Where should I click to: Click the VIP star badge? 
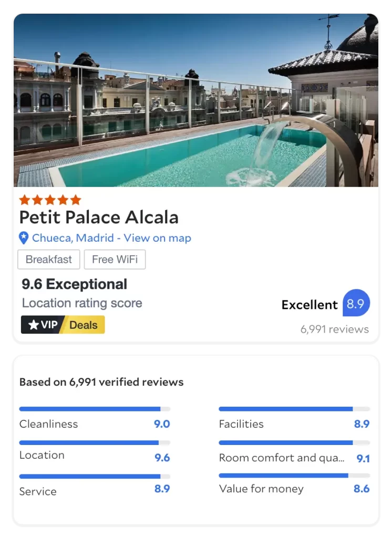(x=43, y=325)
